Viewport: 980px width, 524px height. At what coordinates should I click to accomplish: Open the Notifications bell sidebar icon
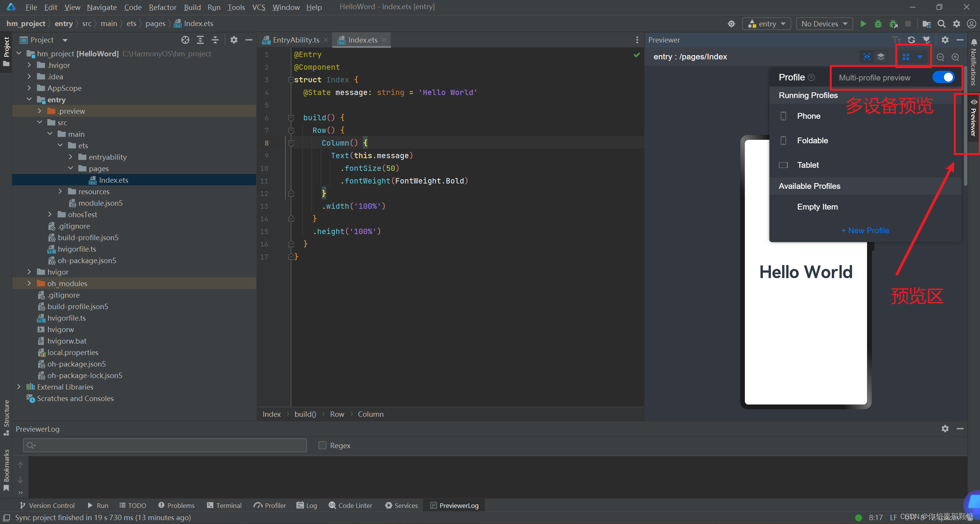click(974, 42)
